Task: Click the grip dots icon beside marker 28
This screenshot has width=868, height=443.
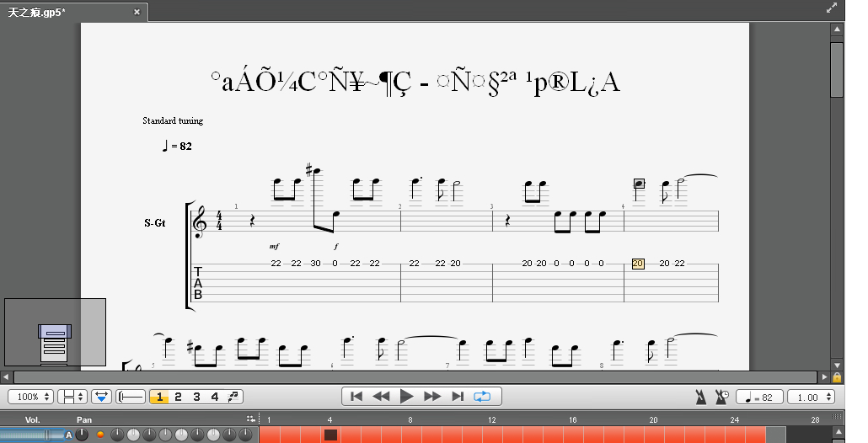Action: [x=837, y=416]
